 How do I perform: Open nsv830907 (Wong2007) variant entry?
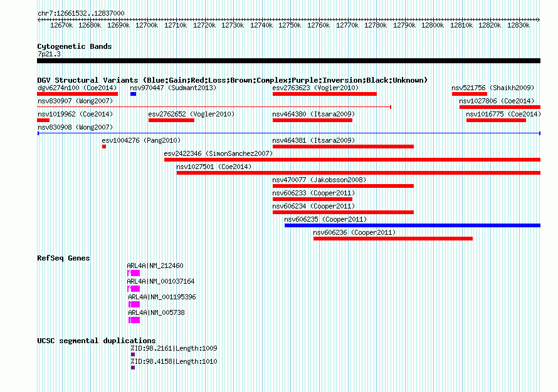75,101
